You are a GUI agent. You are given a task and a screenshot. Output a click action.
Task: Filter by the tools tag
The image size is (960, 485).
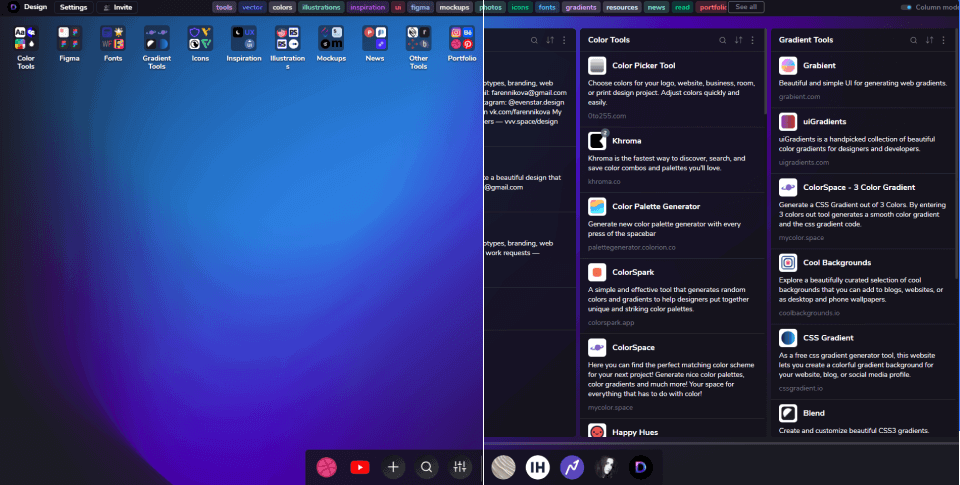pos(224,7)
